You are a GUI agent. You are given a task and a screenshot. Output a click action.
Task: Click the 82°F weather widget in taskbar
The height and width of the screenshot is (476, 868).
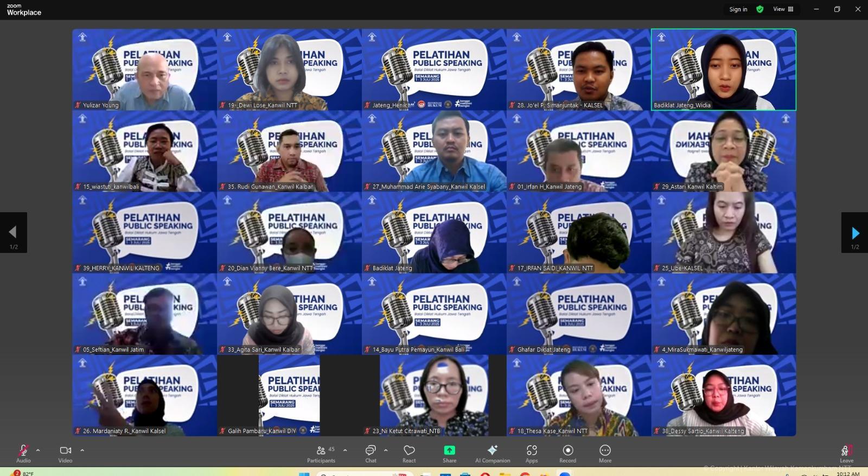[x=23, y=473]
